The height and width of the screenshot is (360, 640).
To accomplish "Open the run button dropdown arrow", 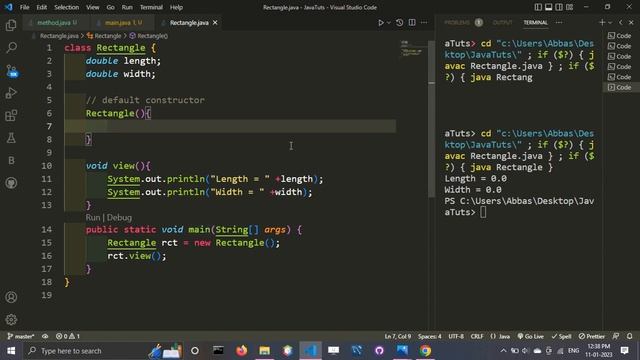I will point(389,23).
